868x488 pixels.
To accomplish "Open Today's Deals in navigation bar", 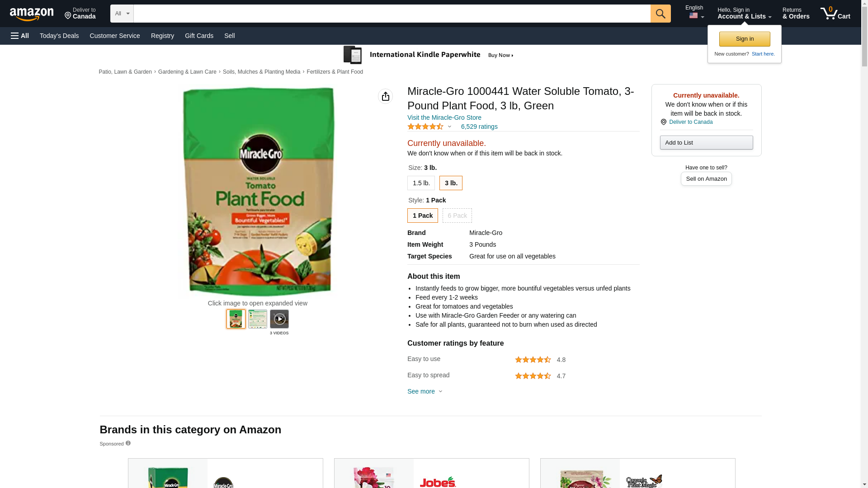I will coord(59,36).
